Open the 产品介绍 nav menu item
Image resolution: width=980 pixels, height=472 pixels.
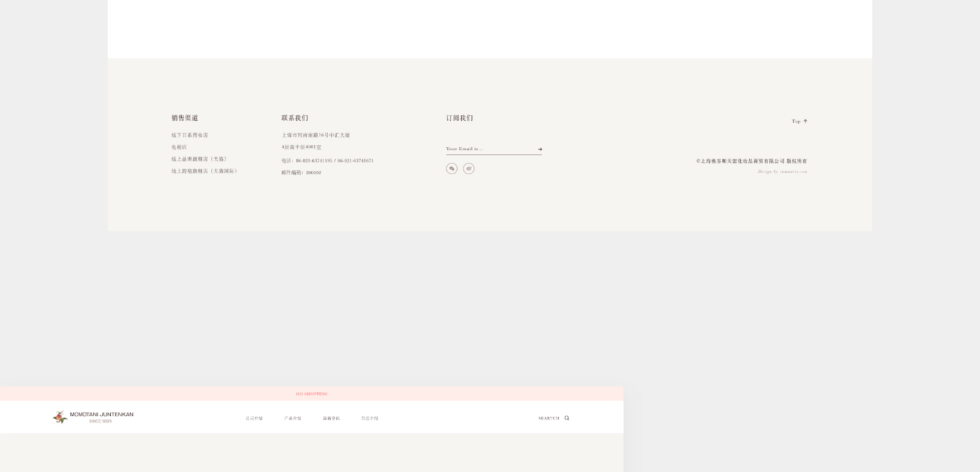tap(292, 418)
